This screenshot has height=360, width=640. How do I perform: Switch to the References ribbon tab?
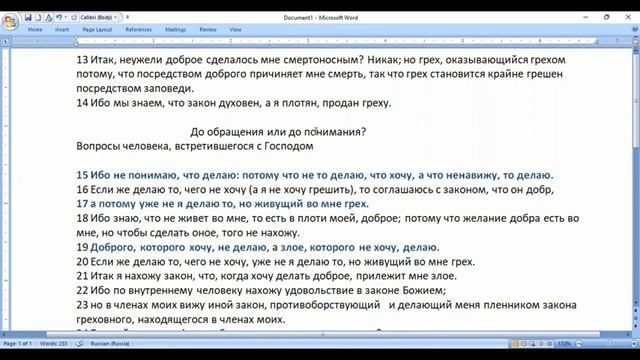[138, 29]
